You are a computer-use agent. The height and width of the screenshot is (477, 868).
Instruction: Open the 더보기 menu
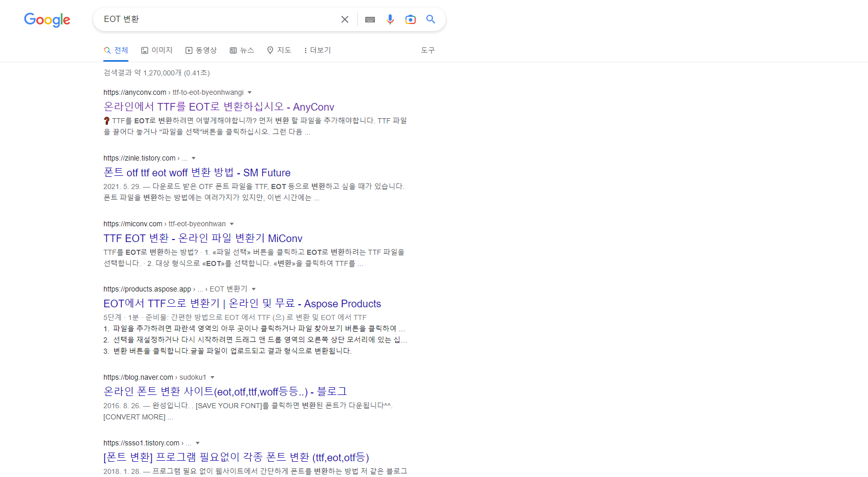(317, 50)
